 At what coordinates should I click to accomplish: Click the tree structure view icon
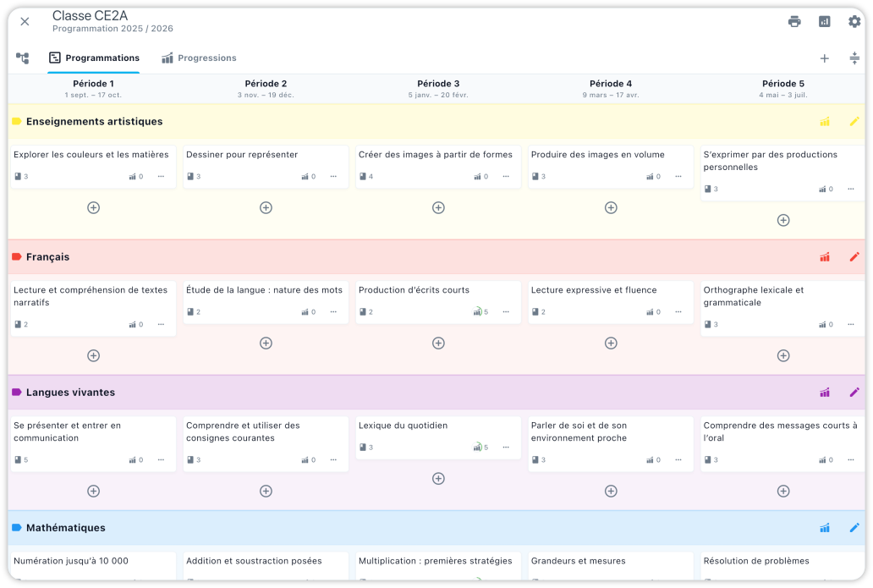[x=23, y=58]
